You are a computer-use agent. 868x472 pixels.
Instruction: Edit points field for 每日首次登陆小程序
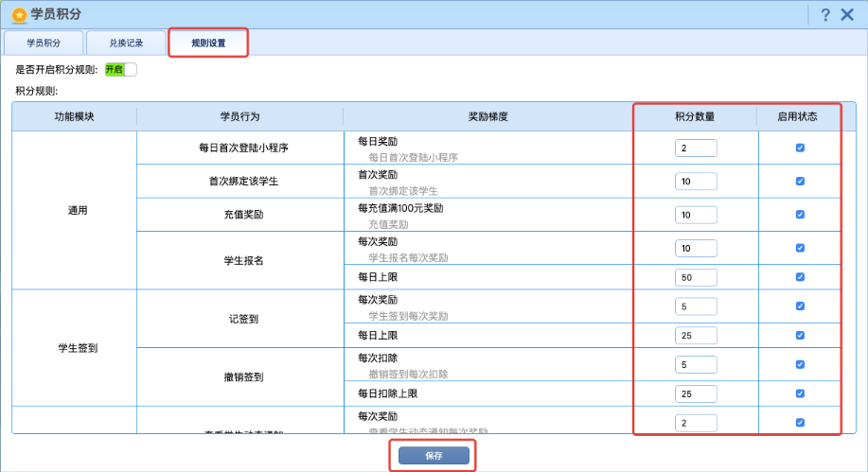[696, 149]
